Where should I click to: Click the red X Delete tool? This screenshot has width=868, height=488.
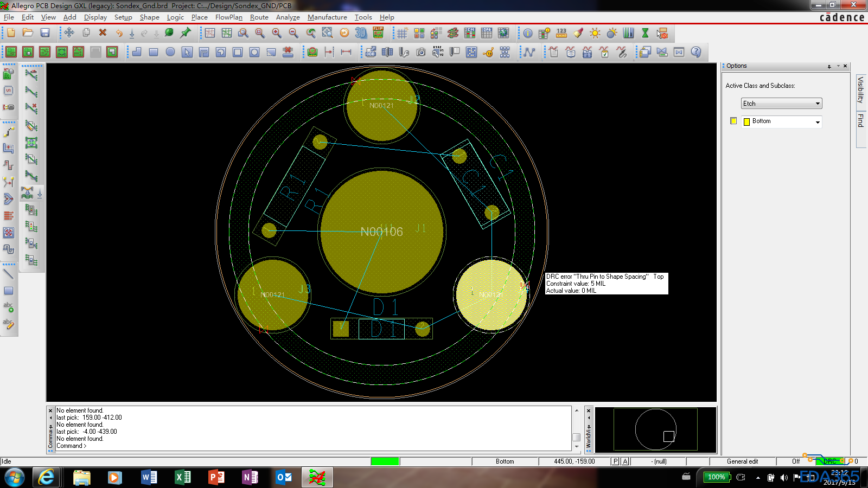(x=103, y=33)
